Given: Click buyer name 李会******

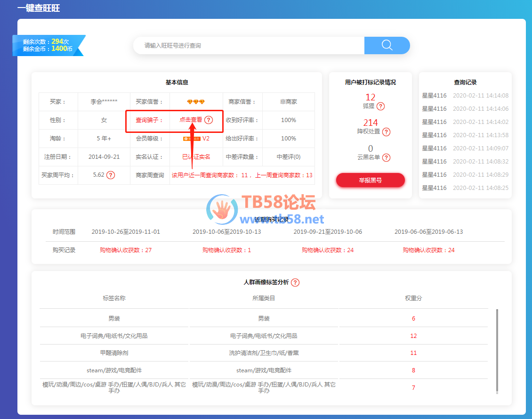Looking at the screenshot, I should click(104, 102).
